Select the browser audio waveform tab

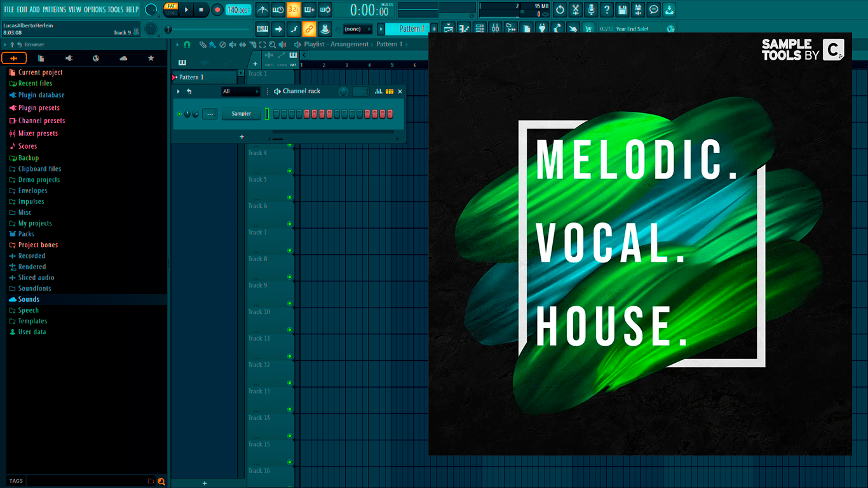[x=14, y=58]
